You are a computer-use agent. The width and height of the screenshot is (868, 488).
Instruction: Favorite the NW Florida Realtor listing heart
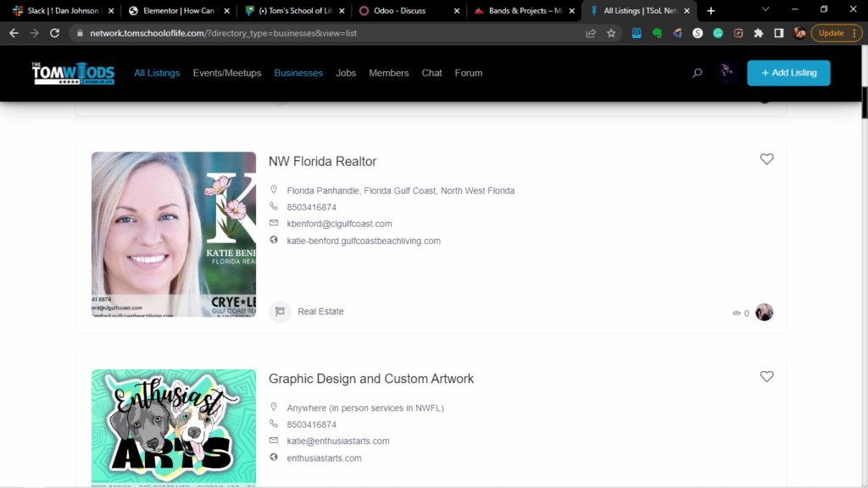[766, 159]
